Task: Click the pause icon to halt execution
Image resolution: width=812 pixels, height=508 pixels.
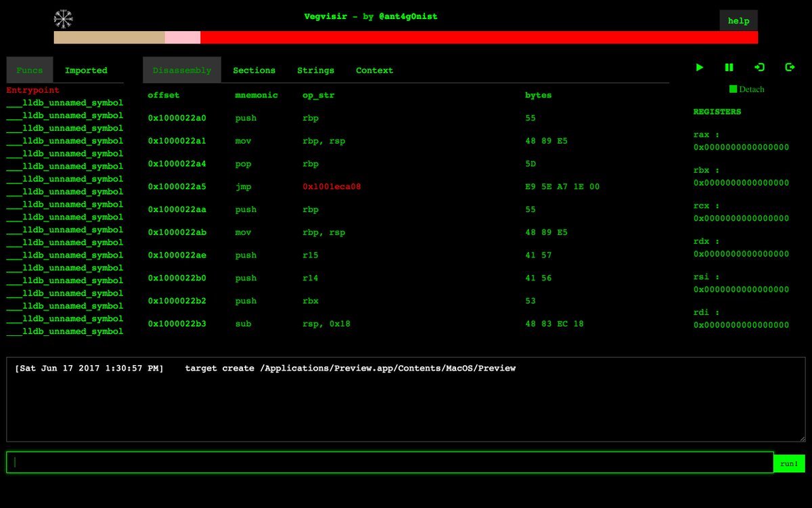Action: click(x=729, y=67)
